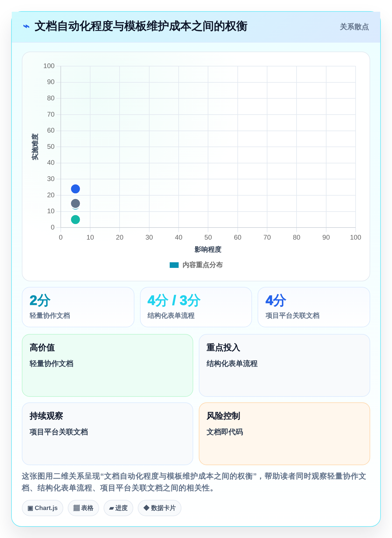This screenshot has height=538, width=392.
Task: Open the 4分 / 3分 结构化表单流程 card
Action: [196, 307]
